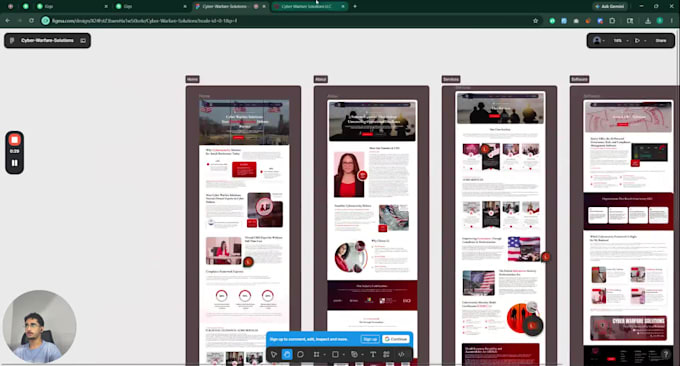Click the orange extension icon
The image size is (680, 366).
pos(588,20)
